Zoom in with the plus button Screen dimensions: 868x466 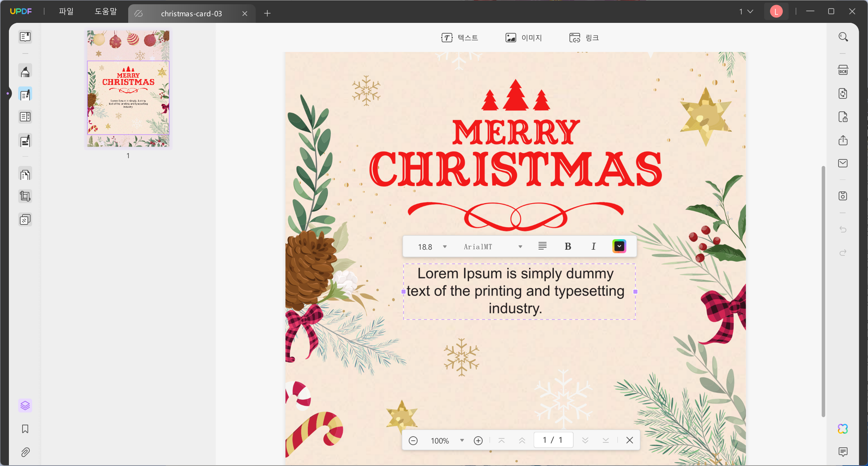(x=478, y=440)
